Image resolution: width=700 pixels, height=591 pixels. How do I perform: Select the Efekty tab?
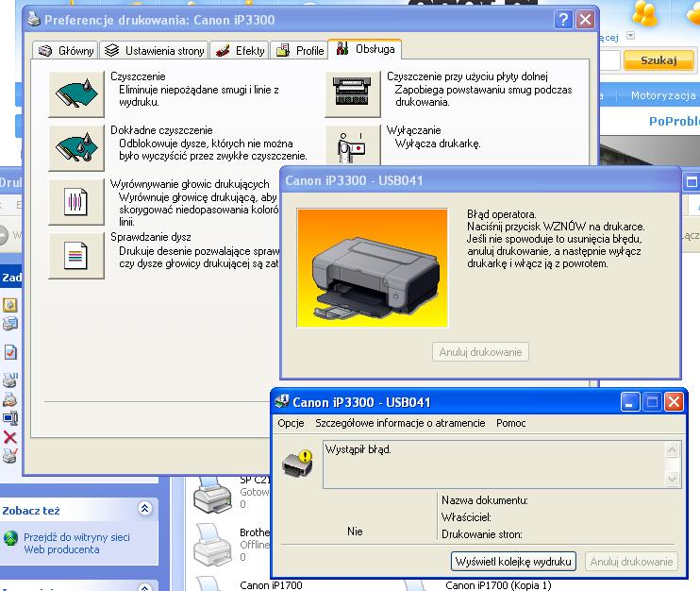click(x=240, y=51)
